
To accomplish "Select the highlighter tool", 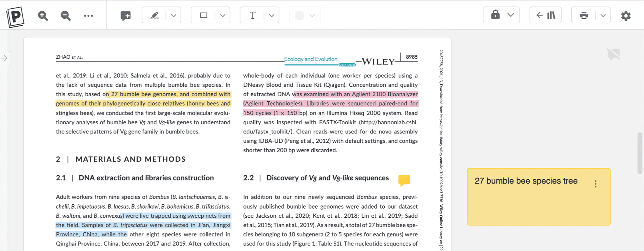I will point(155,15).
